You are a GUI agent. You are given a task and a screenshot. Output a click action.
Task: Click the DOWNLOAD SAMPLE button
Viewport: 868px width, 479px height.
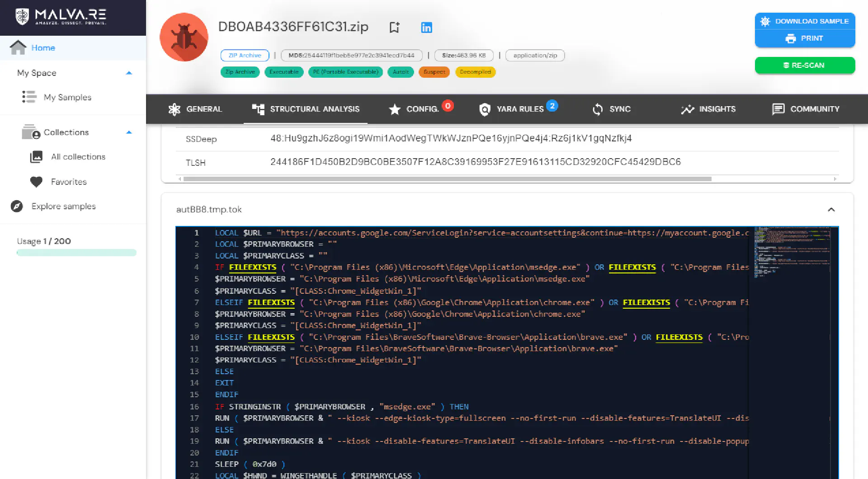805,21
